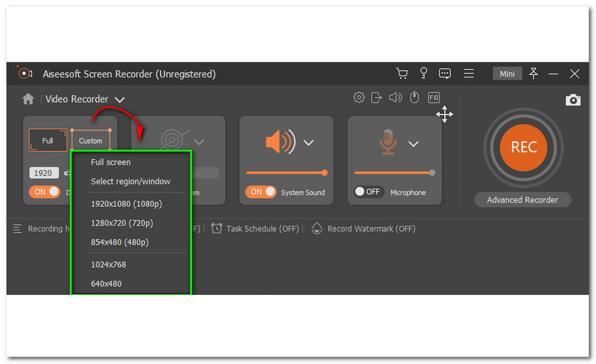Click the webcam icon

[x=174, y=139]
